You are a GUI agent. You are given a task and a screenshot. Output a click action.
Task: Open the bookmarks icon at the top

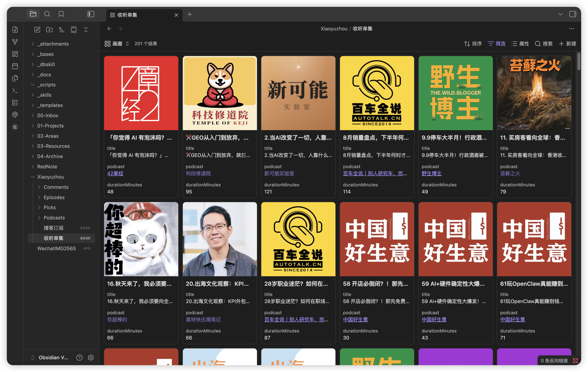click(x=61, y=14)
